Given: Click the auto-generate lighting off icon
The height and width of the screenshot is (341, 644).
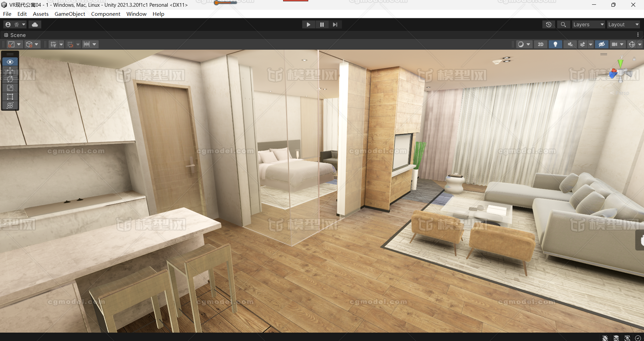Looking at the screenshot, I should point(627,338).
